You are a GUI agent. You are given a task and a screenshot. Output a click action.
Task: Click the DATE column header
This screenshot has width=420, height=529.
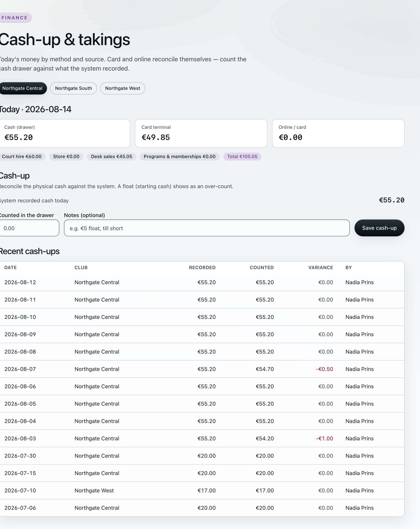coord(11,267)
